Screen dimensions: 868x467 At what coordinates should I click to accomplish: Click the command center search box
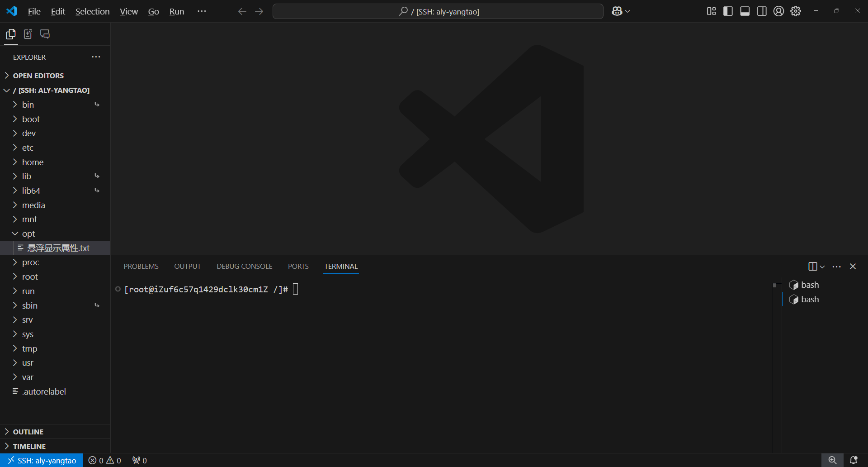(438, 11)
